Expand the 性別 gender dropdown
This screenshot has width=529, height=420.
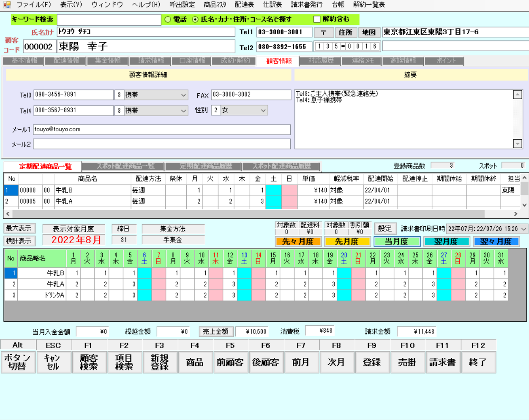[263, 111]
